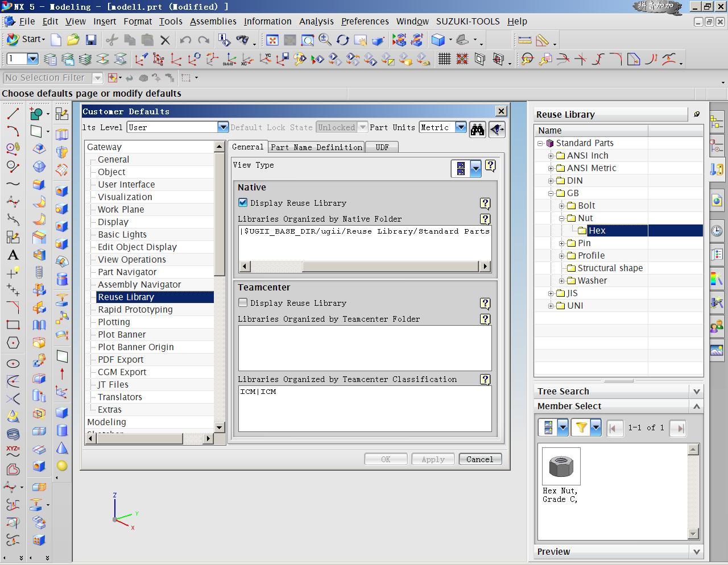The image size is (728, 565).
Task: Click the Reuse Library pin icon
Action: coord(697,114)
